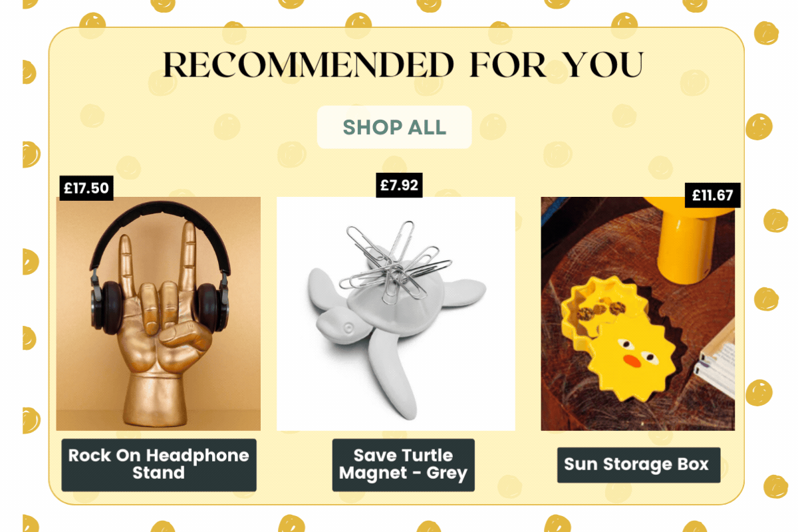The height and width of the screenshot is (532, 798).
Task: Click the SHOP ALL button
Action: (x=394, y=127)
